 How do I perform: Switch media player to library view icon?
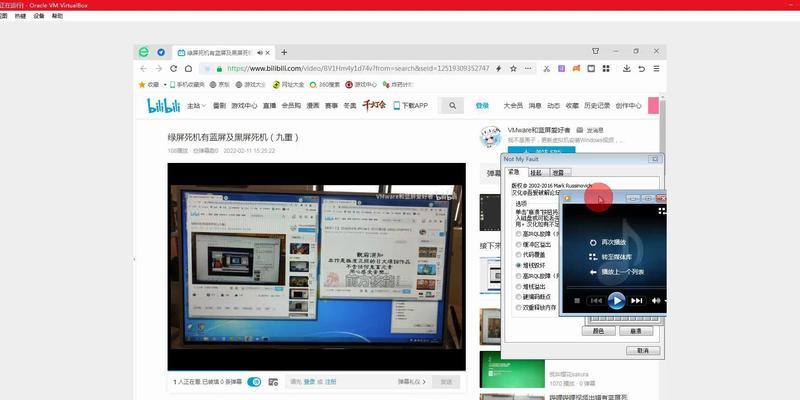tap(662, 210)
